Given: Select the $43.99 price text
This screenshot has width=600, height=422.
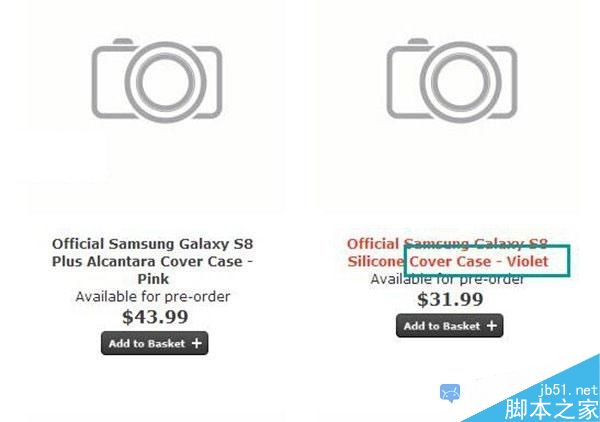Looking at the screenshot, I should [155, 317].
